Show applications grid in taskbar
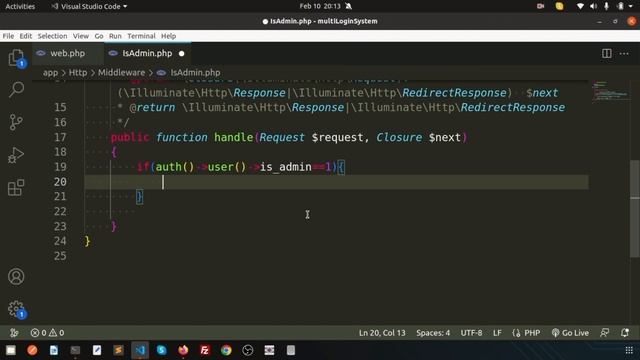The image size is (640, 360). click(x=629, y=350)
